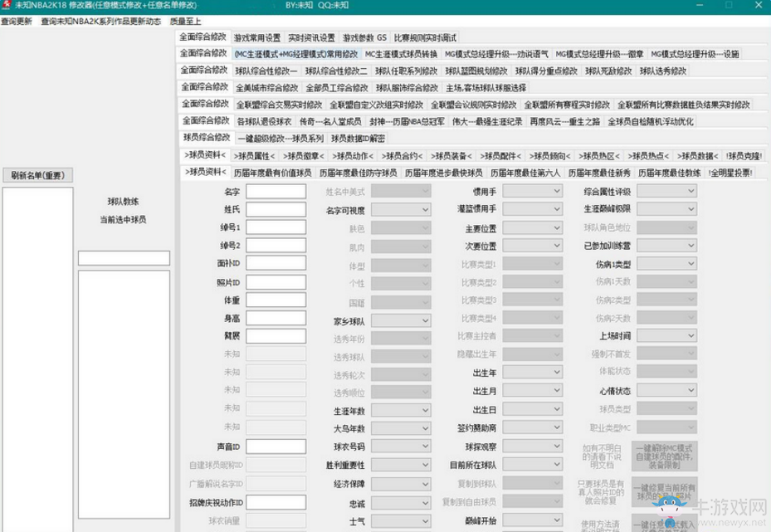Focus the 姓氏 text box
Viewport: 771px width, 532px height.
[x=276, y=209]
